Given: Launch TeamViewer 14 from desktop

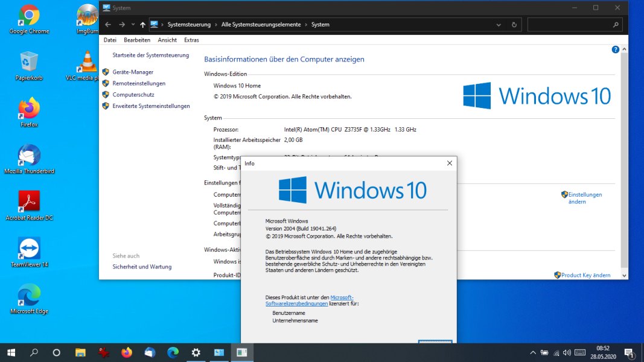Looking at the screenshot, I should click(29, 252).
